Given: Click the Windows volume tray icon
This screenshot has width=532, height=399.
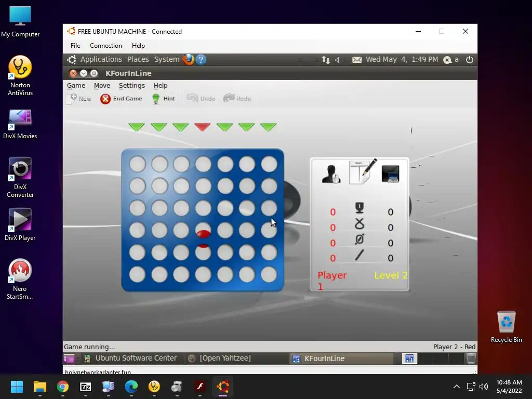Looking at the screenshot, I should pyautogui.click(x=484, y=387).
